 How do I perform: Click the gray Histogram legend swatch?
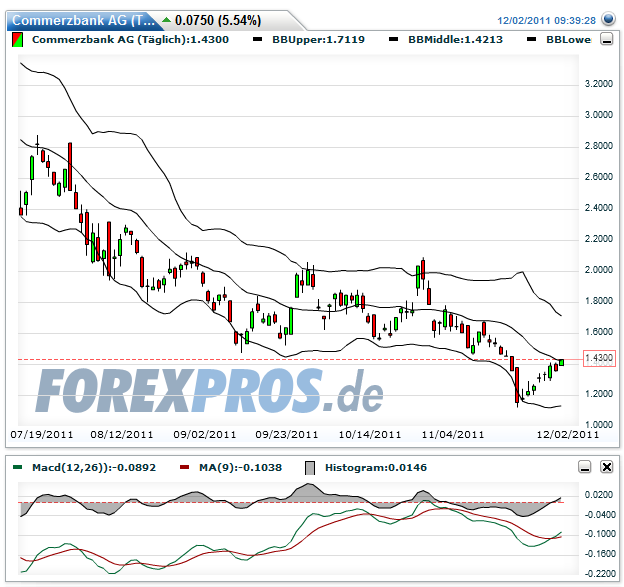click(x=310, y=468)
